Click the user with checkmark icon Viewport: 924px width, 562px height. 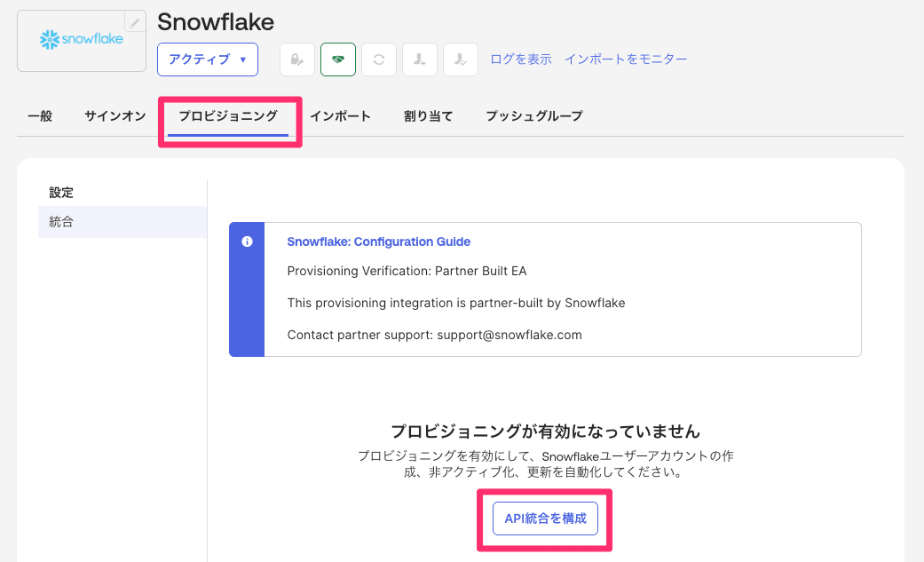click(461, 59)
